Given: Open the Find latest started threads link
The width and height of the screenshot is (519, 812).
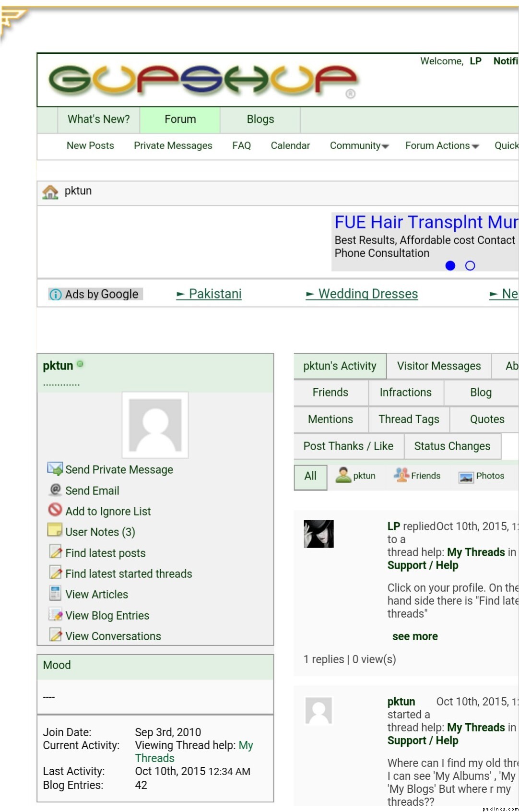Looking at the screenshot, I should click(129, 573).
